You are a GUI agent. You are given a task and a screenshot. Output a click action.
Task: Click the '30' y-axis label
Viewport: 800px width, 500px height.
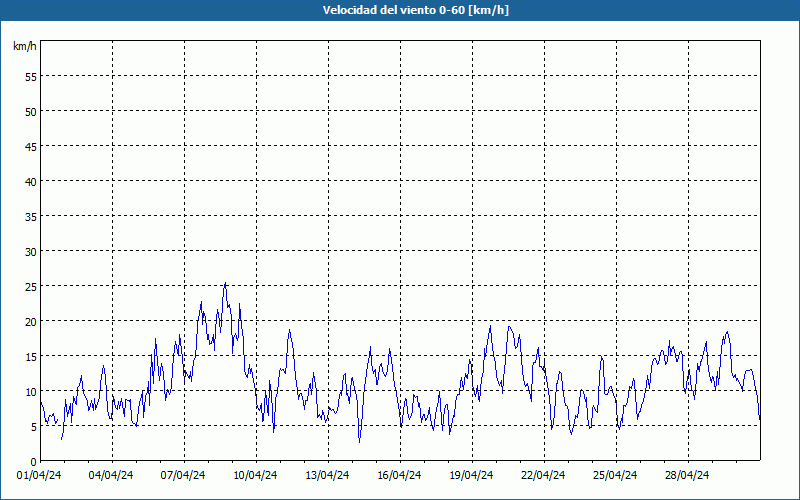(31, 252)
